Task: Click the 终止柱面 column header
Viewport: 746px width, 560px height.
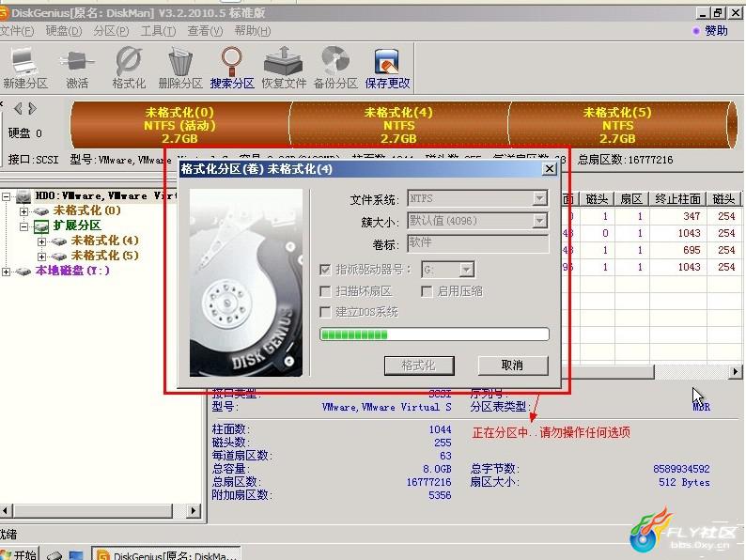Action: 677,199
